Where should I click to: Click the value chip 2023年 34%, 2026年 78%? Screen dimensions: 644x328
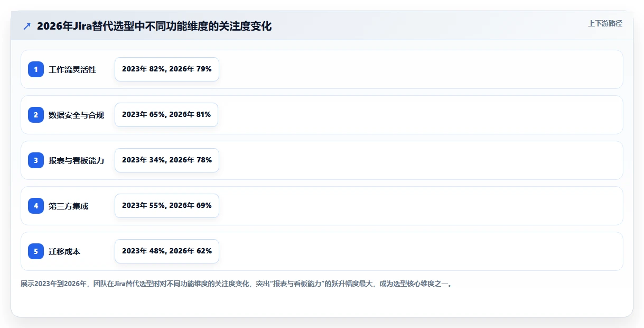[167, 160]
